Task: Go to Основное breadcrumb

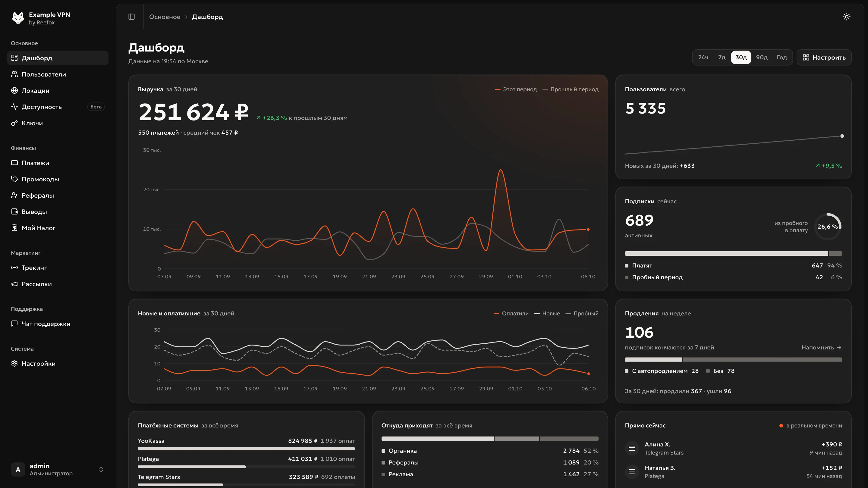Action: (x=165, y=17)
